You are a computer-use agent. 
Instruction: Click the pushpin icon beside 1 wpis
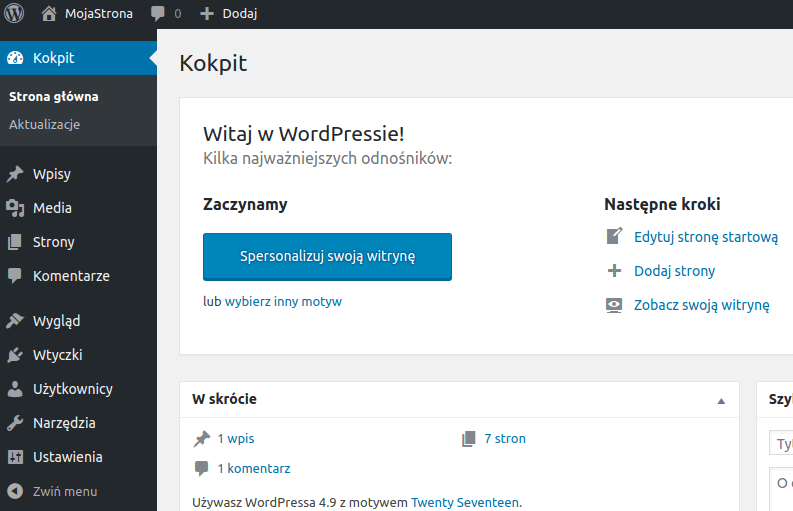click(x=202, y=439)
